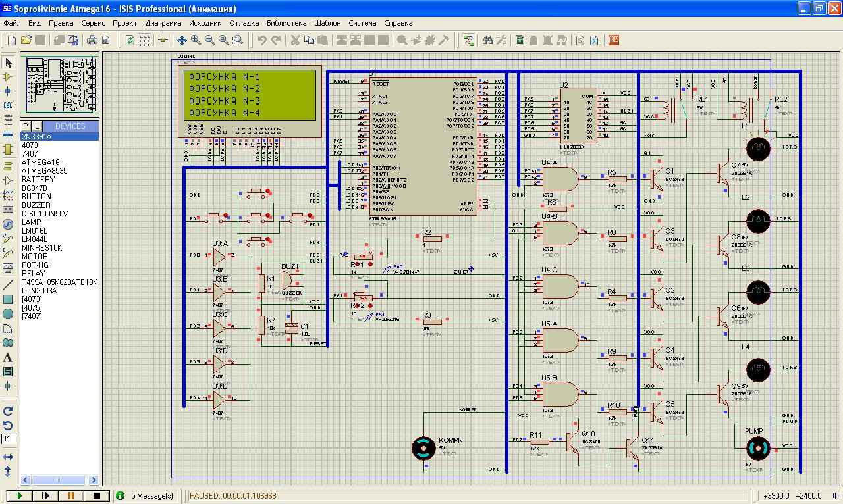This screenshot has width=843, height=504.
Task: Open the Библиотека menu
Action: click(x=286, y=22)
